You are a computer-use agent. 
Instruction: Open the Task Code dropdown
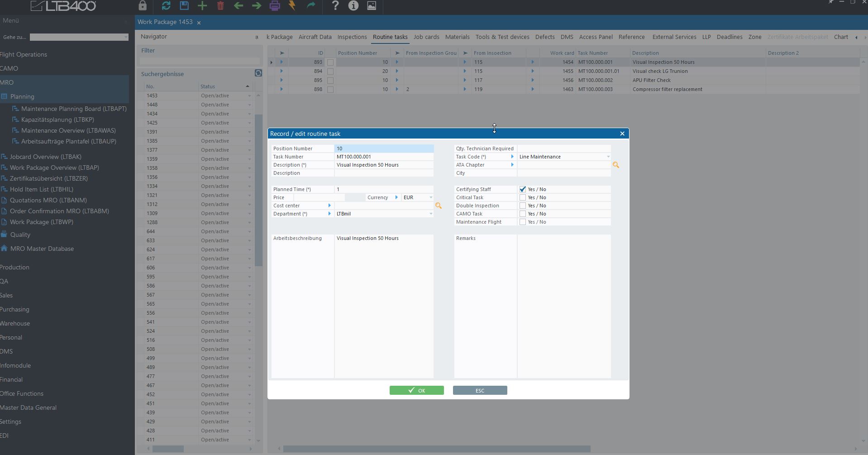[608, 157]
